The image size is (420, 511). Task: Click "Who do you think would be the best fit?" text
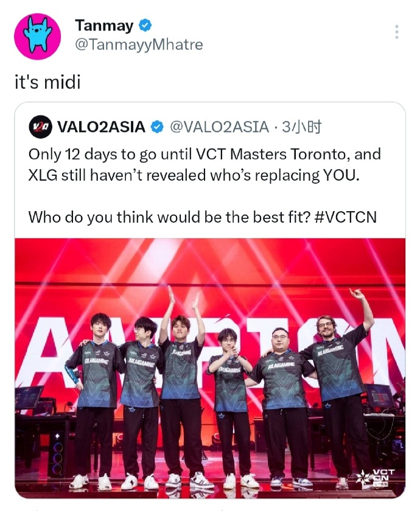pos(169,217)
